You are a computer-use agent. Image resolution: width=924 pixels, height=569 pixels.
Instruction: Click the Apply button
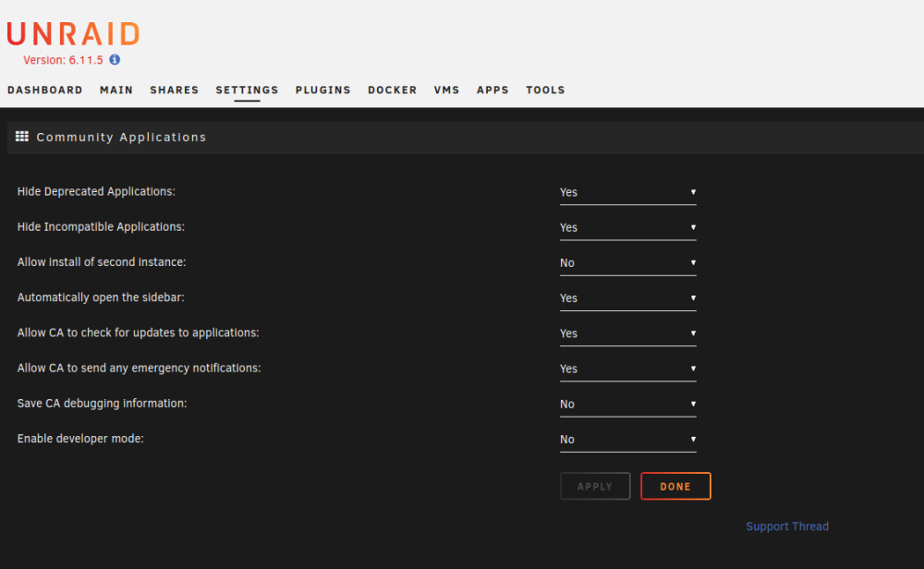(595, 486)
